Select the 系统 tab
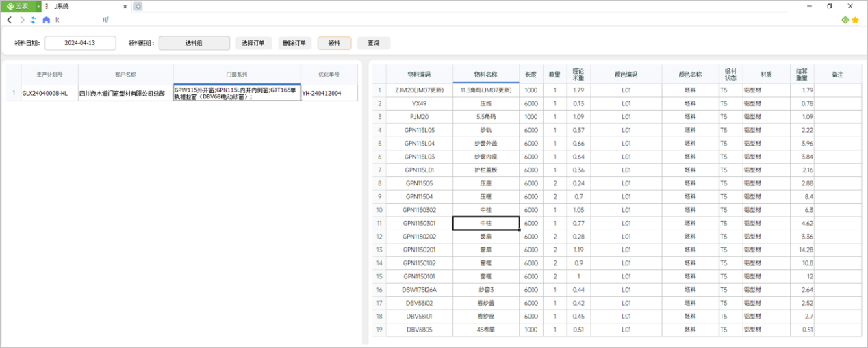Screen dimensions: 868x348 pos(86,6)
